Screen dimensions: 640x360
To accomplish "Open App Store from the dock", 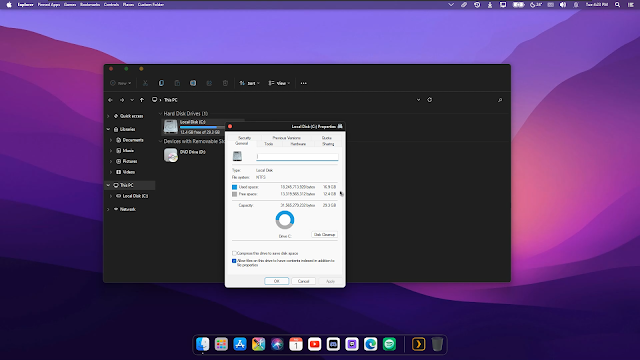I will click(240, 344).
